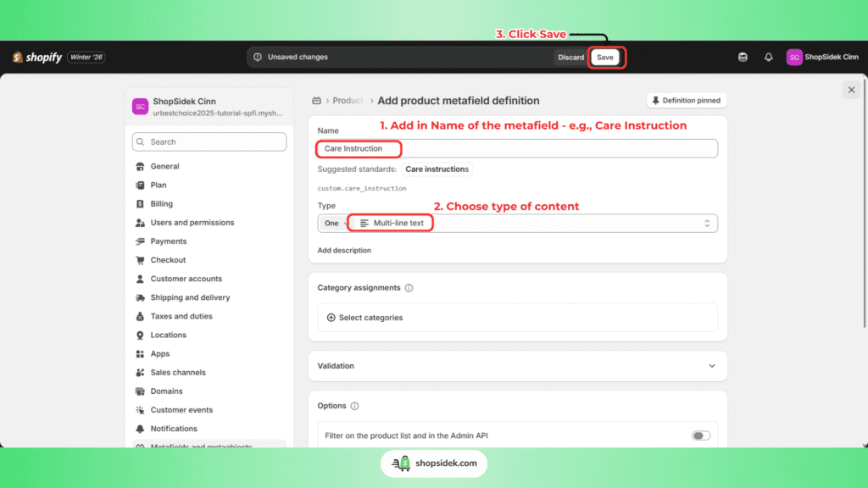
Task: Click the Options info icon
Action: tap(354, 406)
